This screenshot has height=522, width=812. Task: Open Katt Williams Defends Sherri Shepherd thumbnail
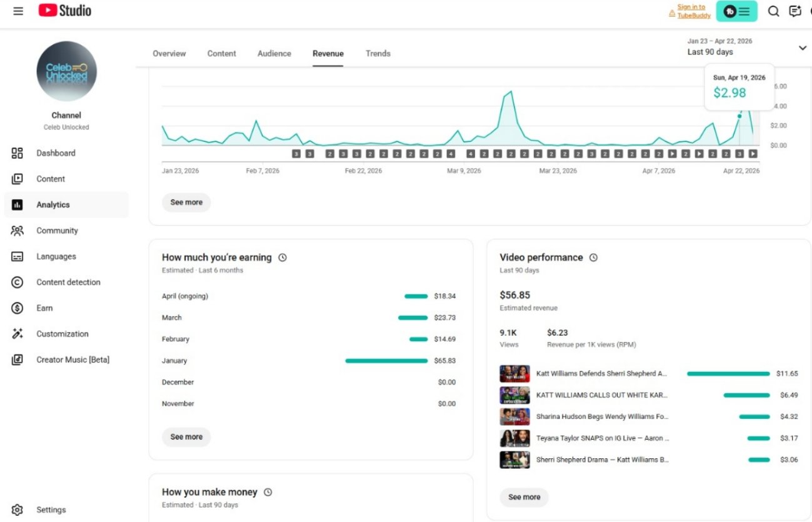pos(514,374)
